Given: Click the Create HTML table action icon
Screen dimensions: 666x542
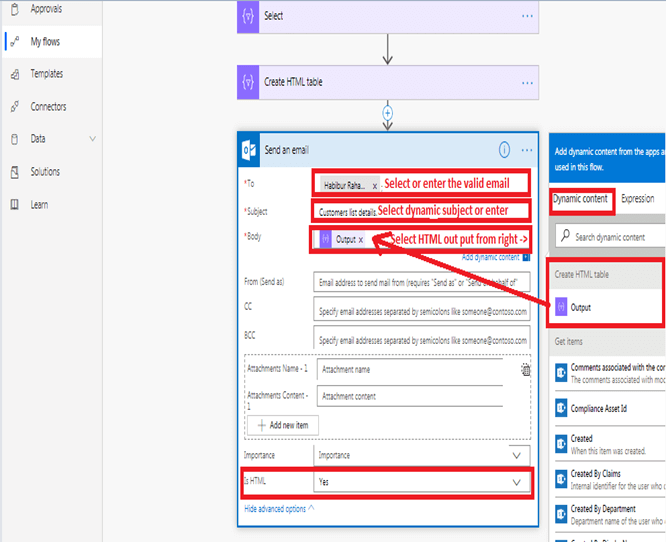Looking at the screenshot, I should click(248, 82).
